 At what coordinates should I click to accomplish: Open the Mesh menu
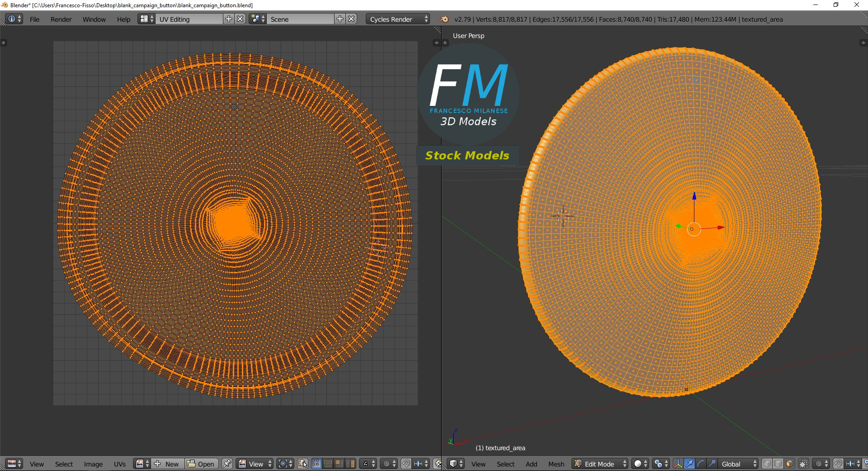tap(556, 464)
